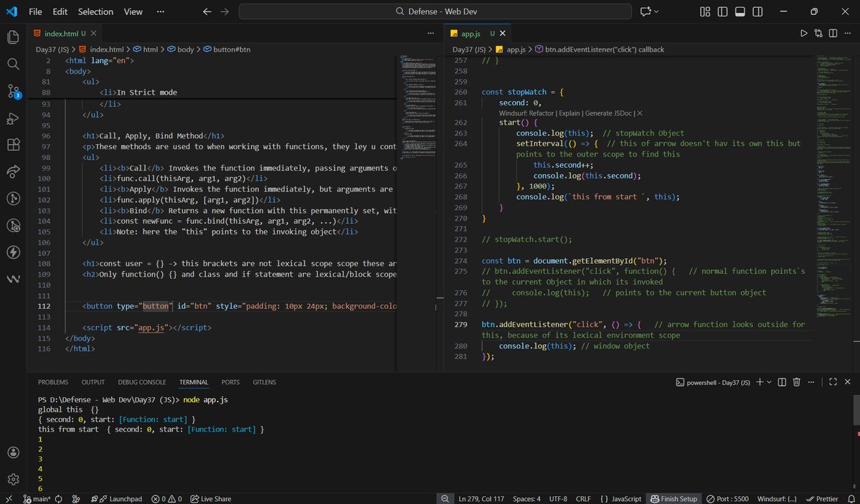860x504 pixels.
Task: Open the powershell terminal profile dropdown
Action: coord(770,382)
